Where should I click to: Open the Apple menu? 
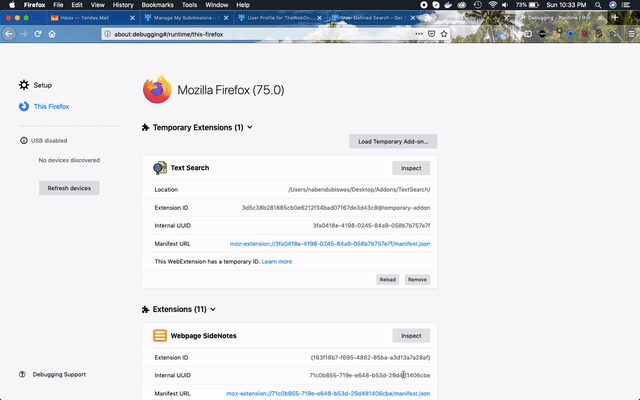pos(12,5)
